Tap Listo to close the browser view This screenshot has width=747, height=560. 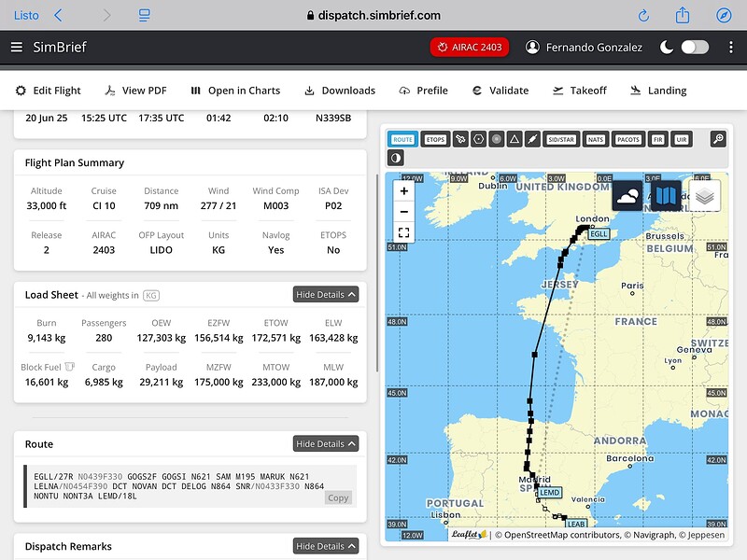point(26,16)
